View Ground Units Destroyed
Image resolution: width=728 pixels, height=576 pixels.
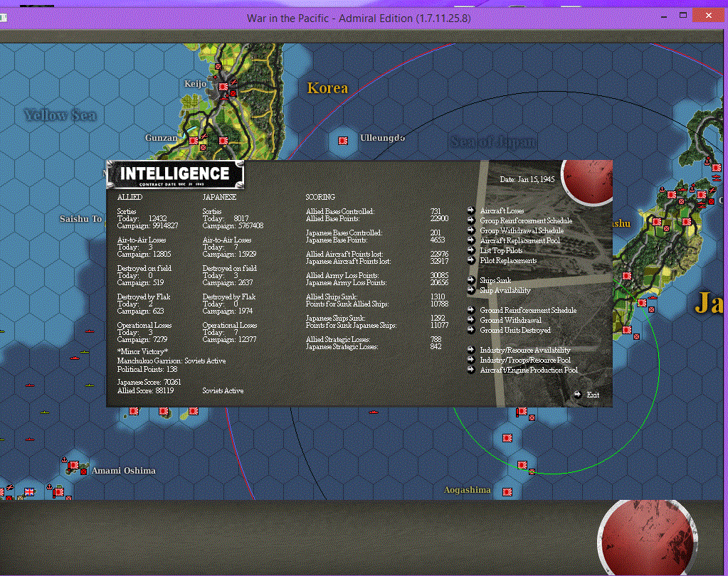pos(515,330)
